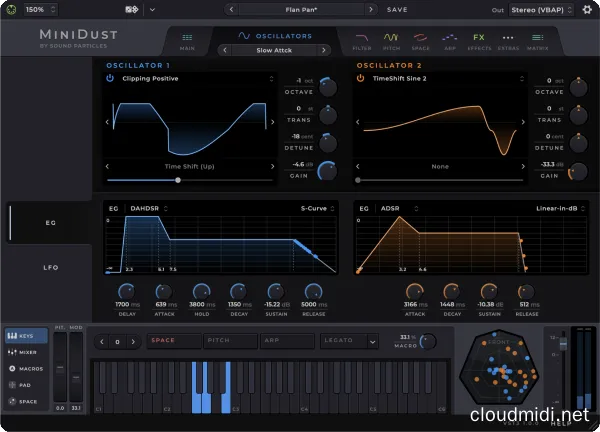Click the blue Sustain envelope knob
Screen dimensions: 600x432
pyautogui.click(x=276, y=292)
